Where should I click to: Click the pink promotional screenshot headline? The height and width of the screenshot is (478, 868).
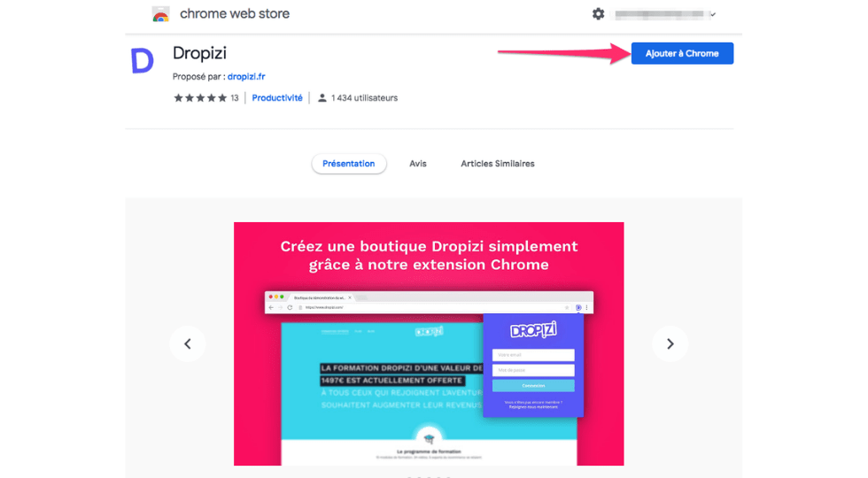[429, 255]
